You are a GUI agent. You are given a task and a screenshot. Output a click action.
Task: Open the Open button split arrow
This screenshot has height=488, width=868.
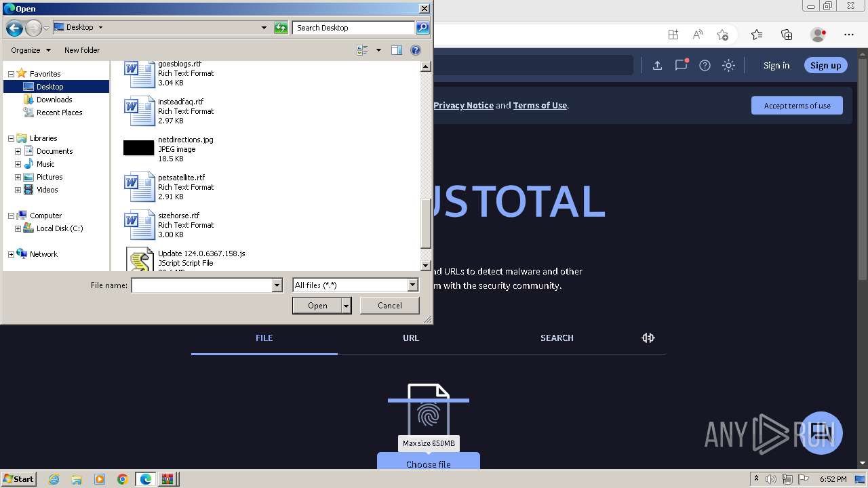tap(346, 306)
